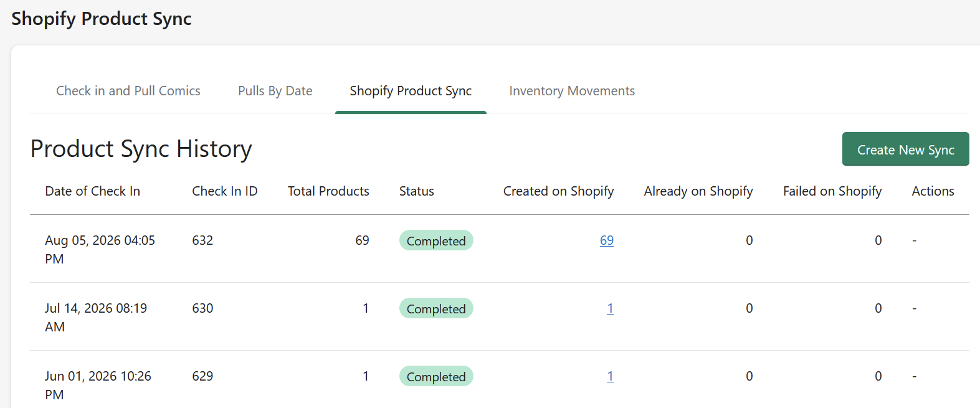Select the Aug 05, 2026 04:05 PM date cell
Image resolution: width=980 pixels, height=408 pixels.
point(100,249)
